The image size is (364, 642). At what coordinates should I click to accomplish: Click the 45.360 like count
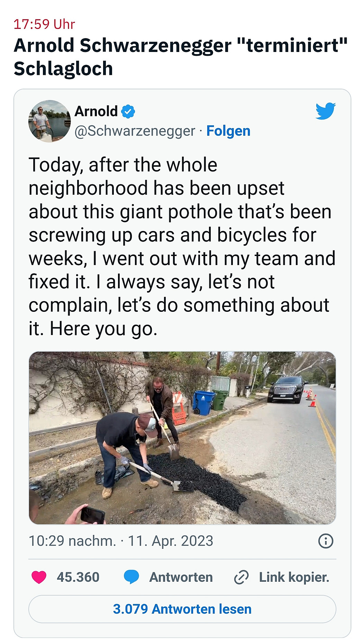pyautogui.click(x=78, y=577)
